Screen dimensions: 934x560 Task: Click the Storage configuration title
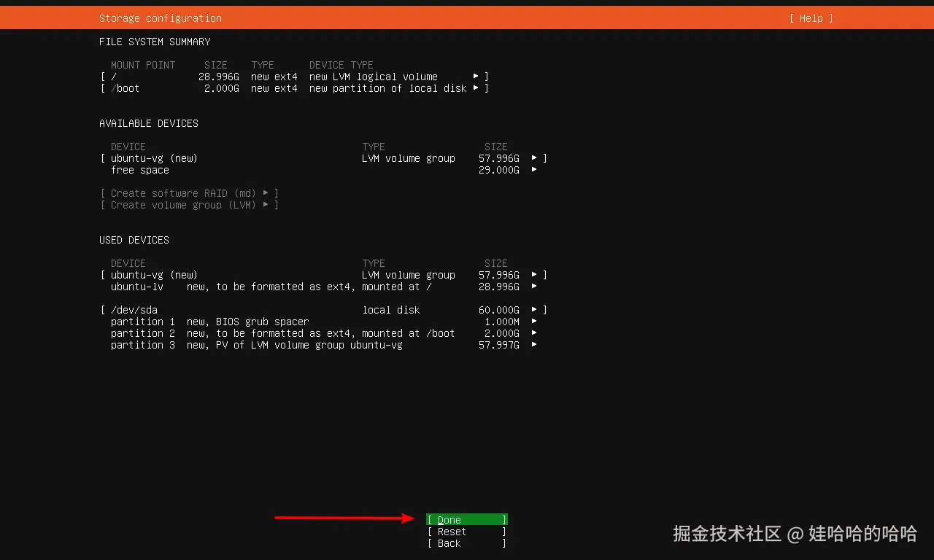[161, 18]
